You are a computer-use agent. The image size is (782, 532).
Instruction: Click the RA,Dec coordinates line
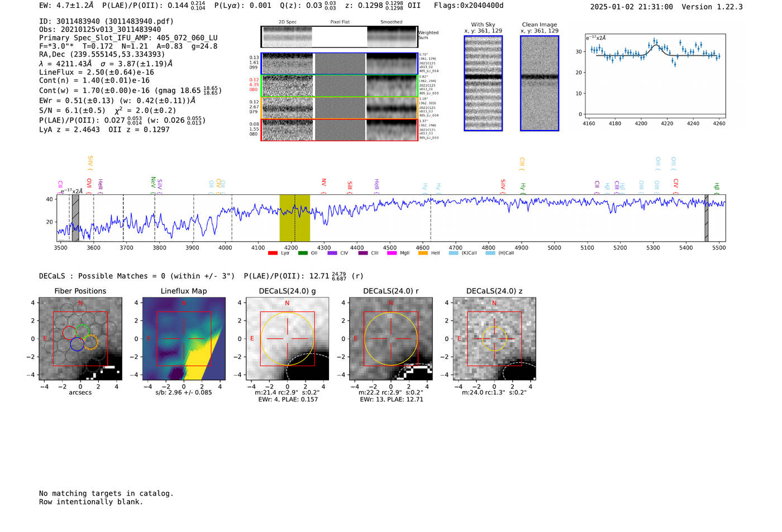[102, 55]
